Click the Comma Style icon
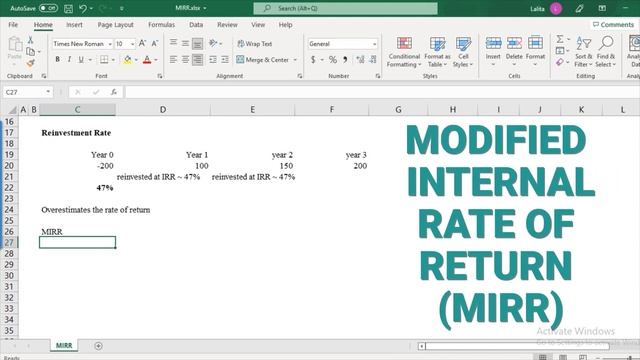 345,60
